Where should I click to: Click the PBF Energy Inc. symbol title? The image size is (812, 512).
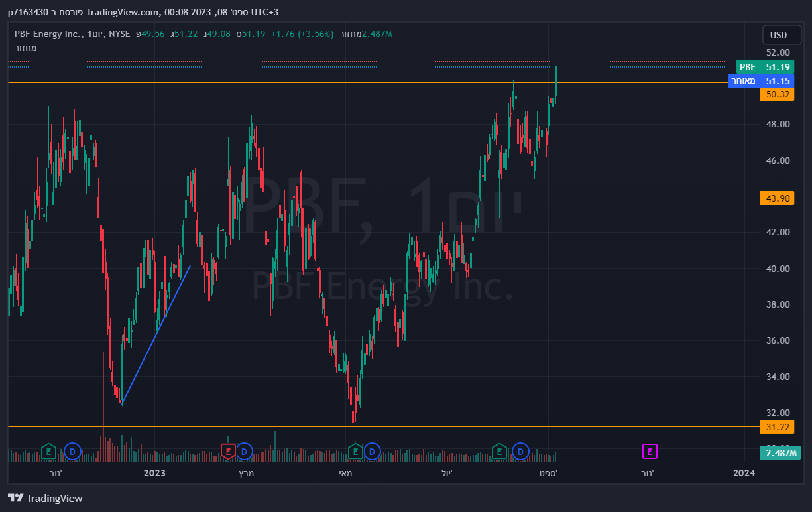(49, 34)
